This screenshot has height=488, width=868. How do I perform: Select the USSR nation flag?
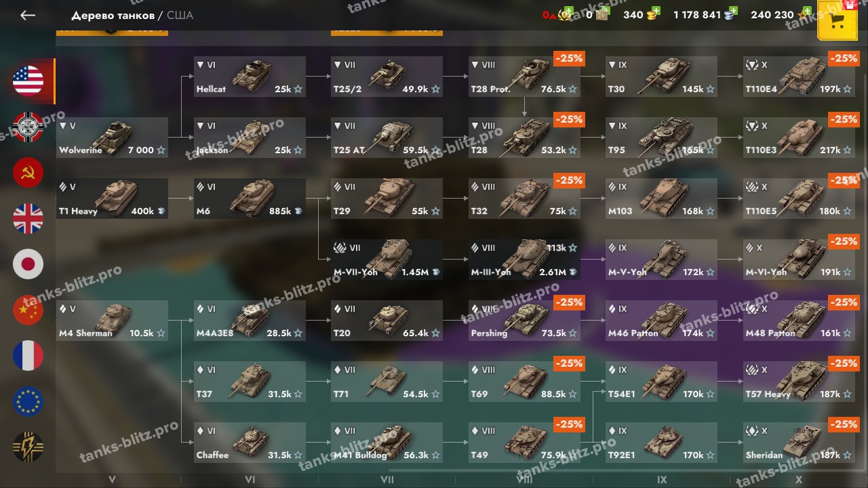(28, 173)
